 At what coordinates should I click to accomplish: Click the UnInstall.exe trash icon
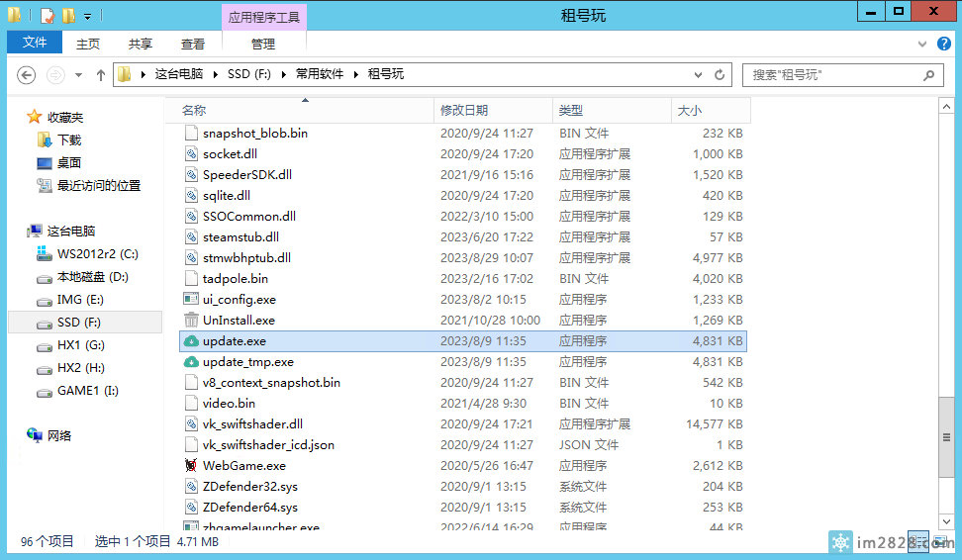[x=191, y=321]
